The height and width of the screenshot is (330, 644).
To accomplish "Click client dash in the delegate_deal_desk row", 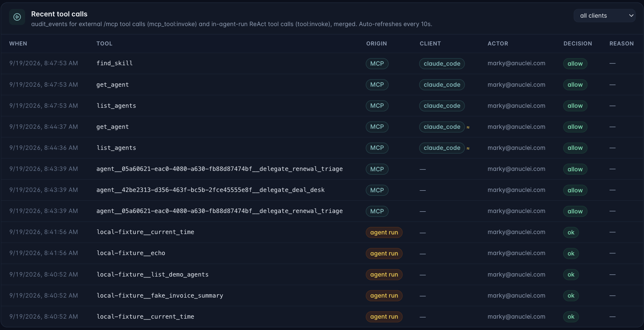I will [x=422, y=190].
